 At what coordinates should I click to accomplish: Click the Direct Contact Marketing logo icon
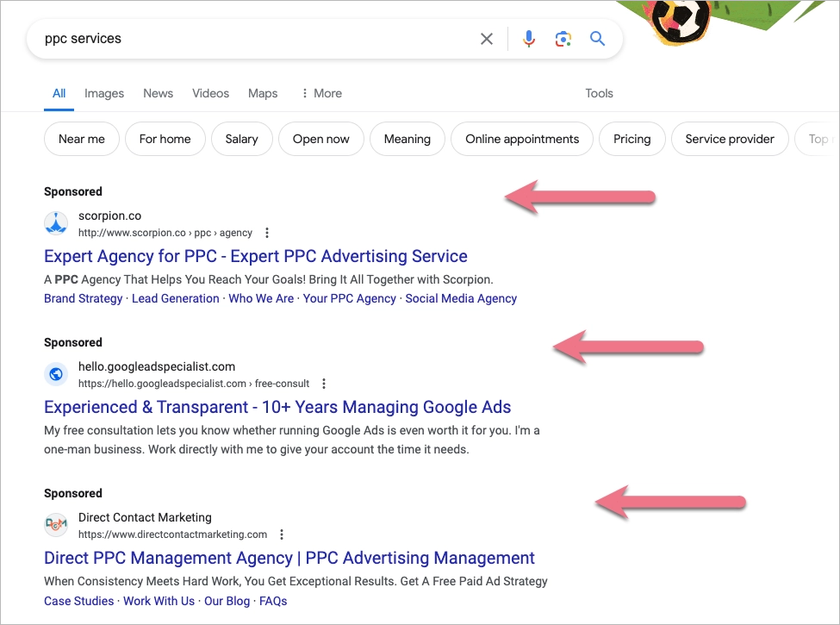(x=56, y=524)
